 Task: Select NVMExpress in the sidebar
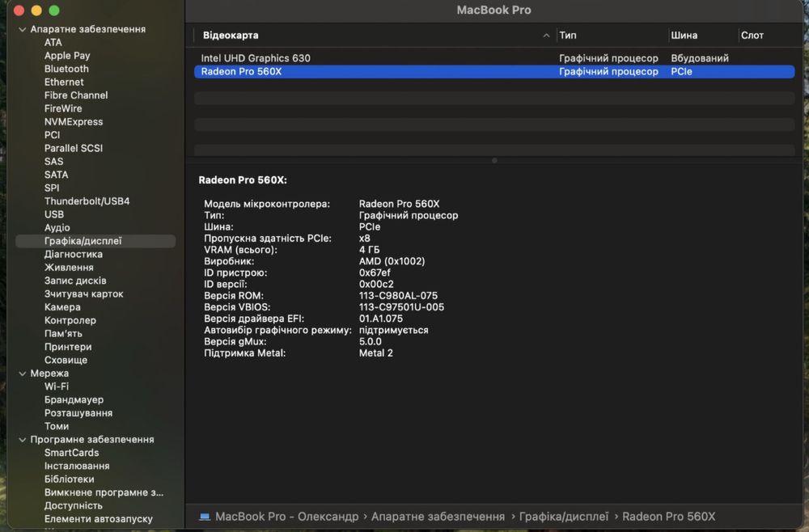[x=74, y=122]
